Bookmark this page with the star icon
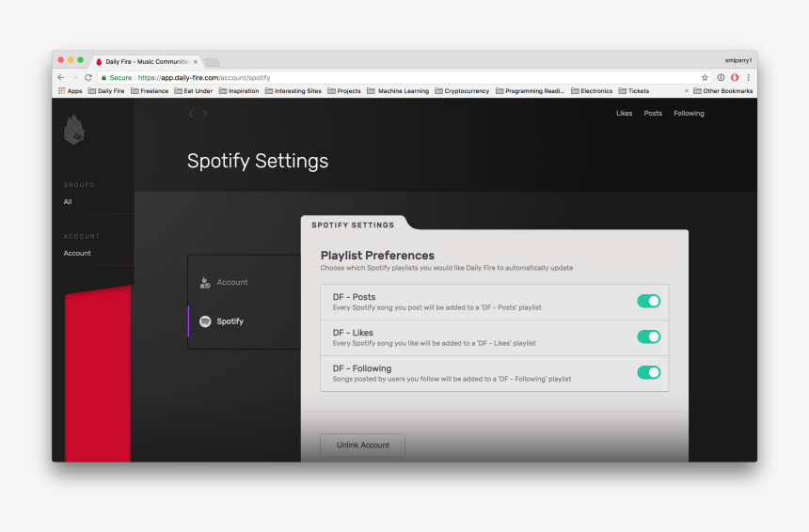Image resolution: width=809 pixels, height=532 pixels. pyautogui.click(x=705, y=77)
